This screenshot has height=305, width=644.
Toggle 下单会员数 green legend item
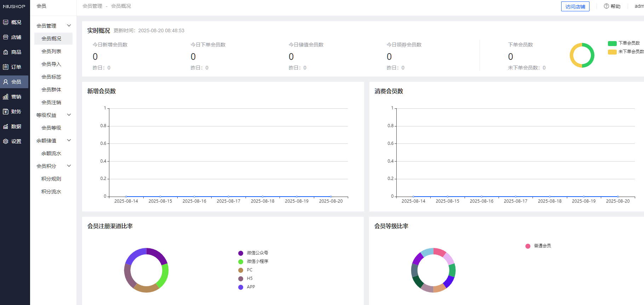(612, 43)
